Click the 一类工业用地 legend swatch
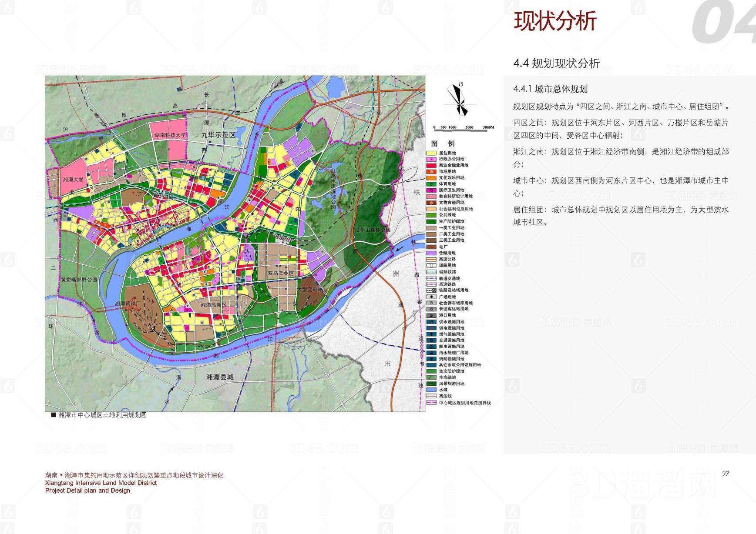The width and height of the screenshot is (756, 534). tap(431, 227)
